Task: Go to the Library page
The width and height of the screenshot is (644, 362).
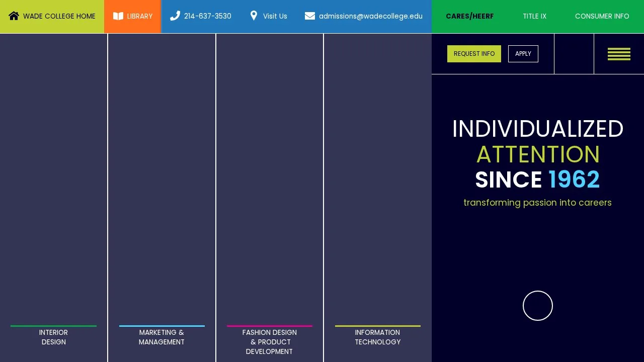Action: click(132, 17)
